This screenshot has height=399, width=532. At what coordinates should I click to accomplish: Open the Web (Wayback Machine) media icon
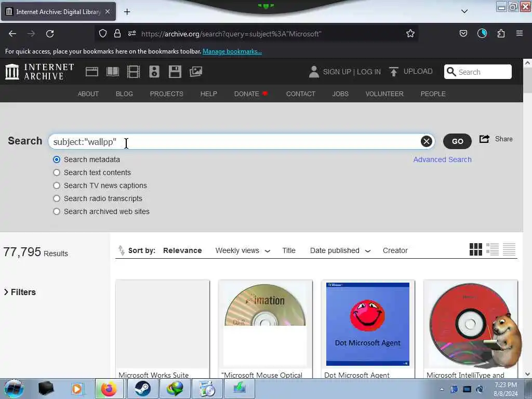91,72
